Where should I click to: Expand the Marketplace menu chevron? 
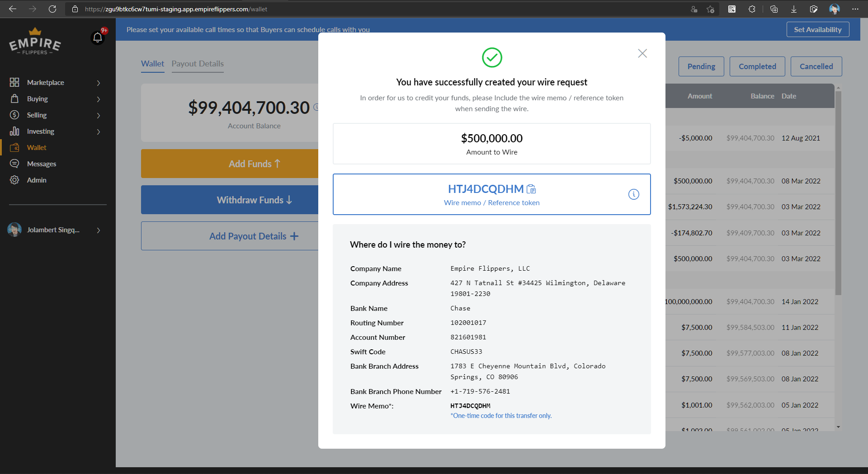(x=99, y=83)
